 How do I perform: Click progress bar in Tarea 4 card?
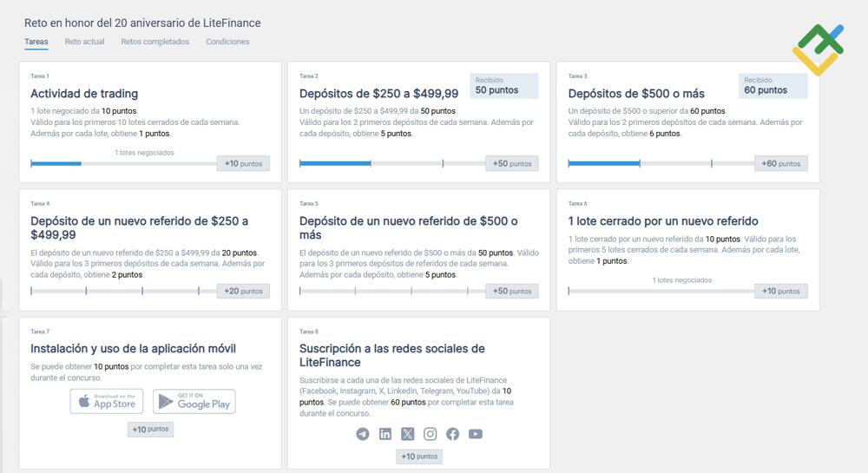pyautogui.click(x=123, y=291)
